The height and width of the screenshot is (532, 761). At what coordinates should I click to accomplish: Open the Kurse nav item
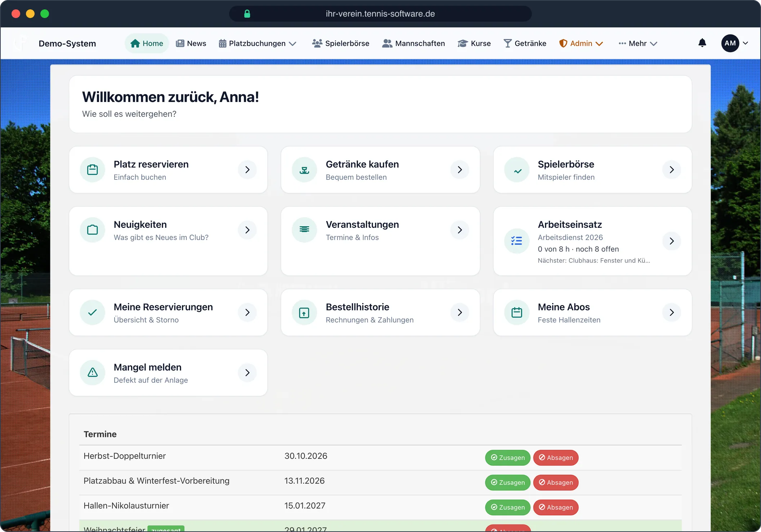click(474, 43)
